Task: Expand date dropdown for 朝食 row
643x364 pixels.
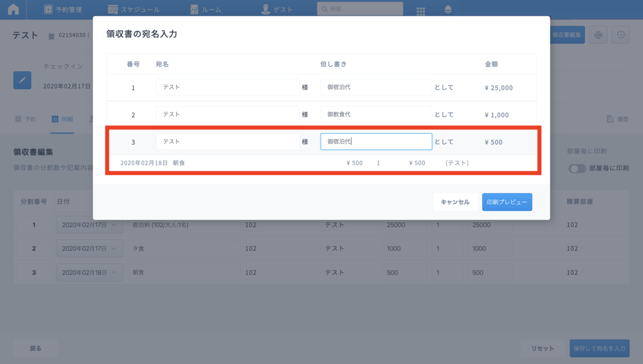Action: (89, 272)
